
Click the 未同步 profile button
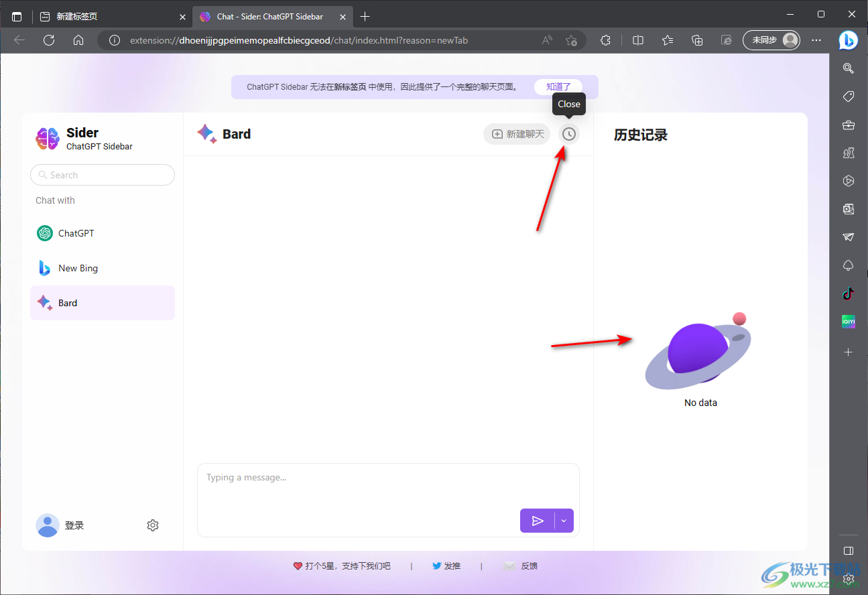point(771,40)
